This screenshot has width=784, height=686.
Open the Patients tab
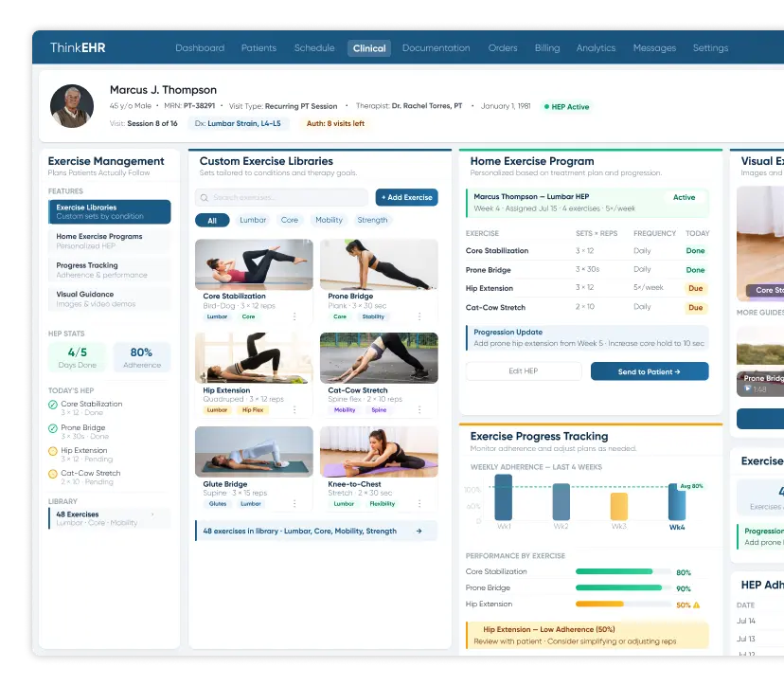[259, 48]
